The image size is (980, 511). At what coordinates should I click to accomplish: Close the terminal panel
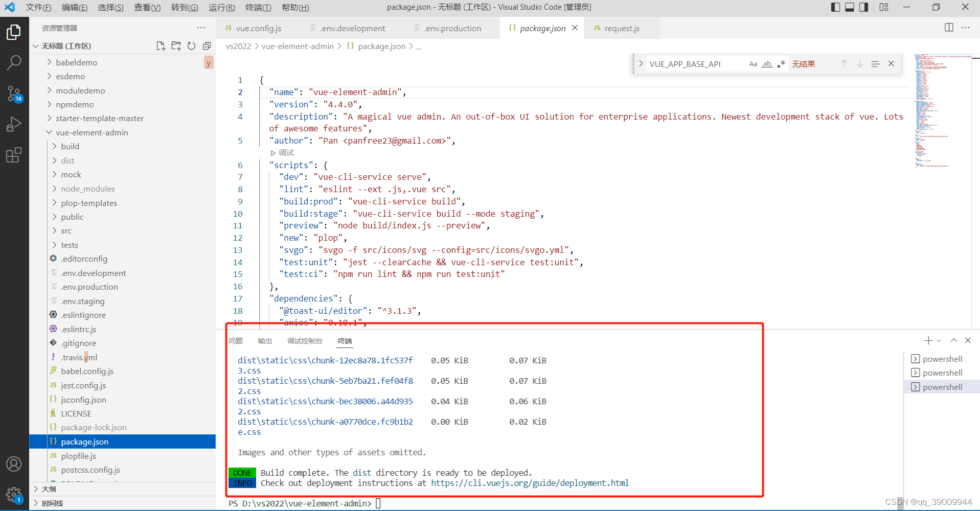(968, 340)
